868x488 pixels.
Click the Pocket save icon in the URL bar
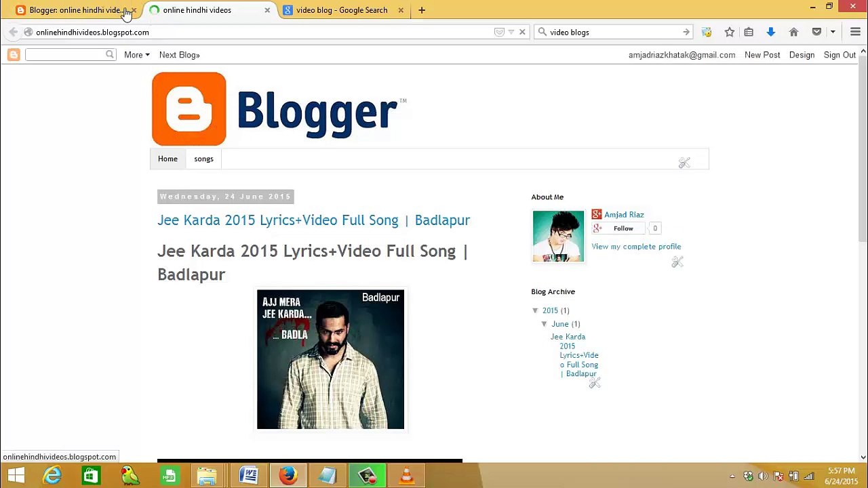[x=499, y=32]
